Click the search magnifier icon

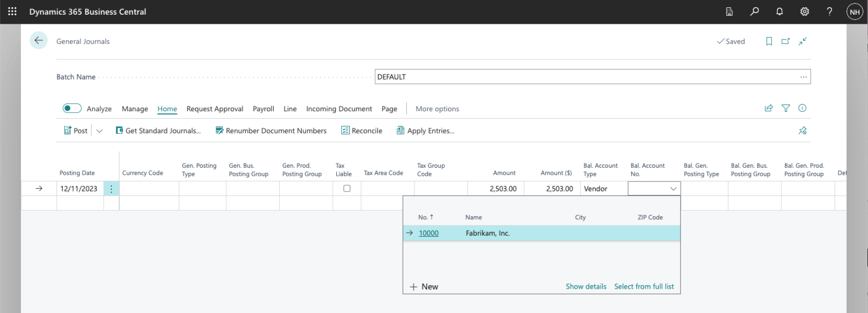coord(754,12)
